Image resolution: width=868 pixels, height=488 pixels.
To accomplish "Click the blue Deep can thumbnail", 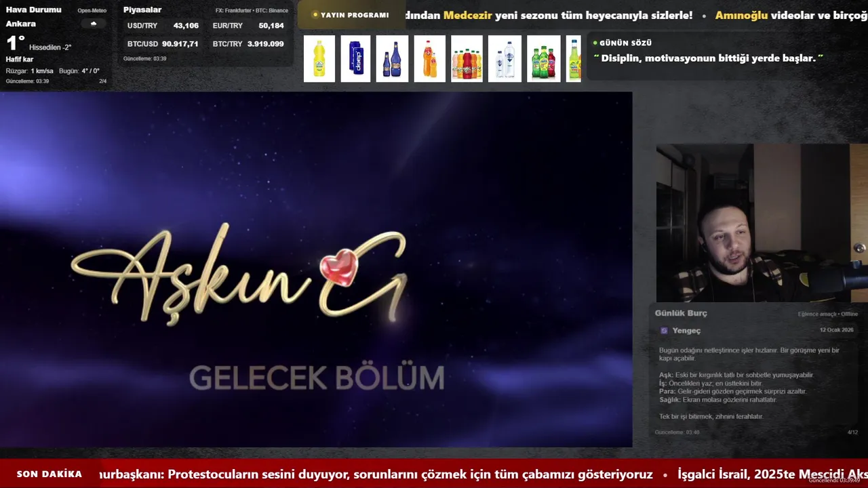I will pos(355,59).
